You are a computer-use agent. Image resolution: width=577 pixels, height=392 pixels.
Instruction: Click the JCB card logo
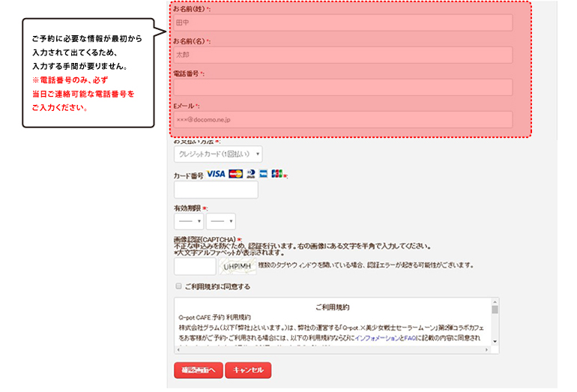point(277,174)
